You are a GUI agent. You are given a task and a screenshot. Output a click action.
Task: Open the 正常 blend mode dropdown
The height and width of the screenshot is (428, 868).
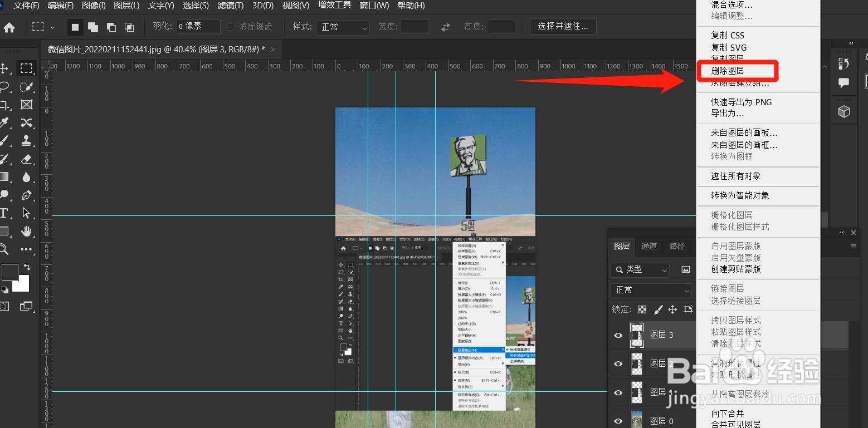click(x=651, y=290)
